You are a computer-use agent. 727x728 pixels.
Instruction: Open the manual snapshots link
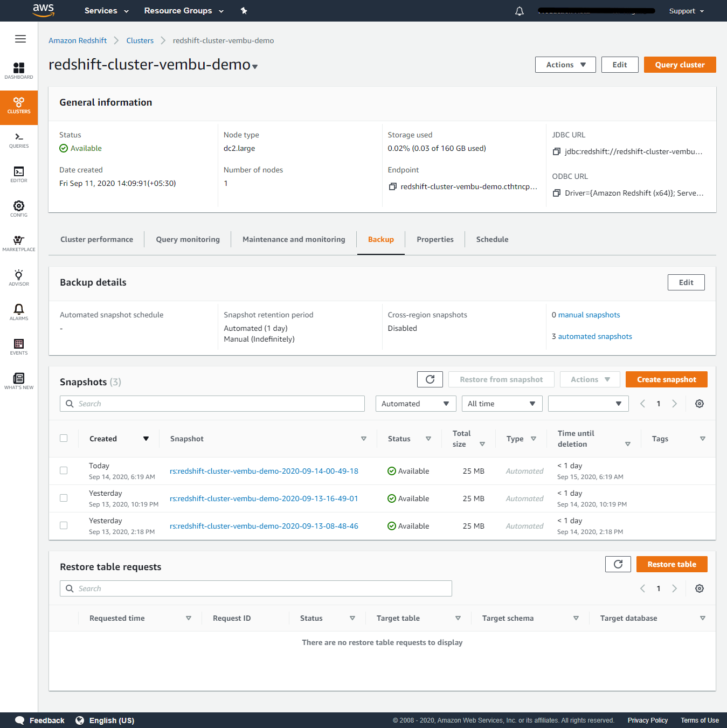589,315
